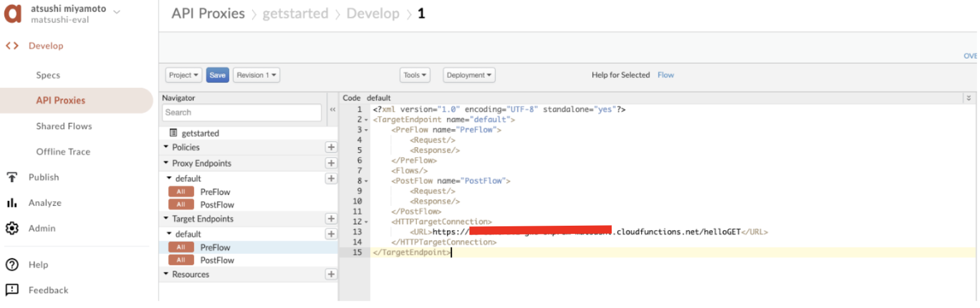Select API Proxies in the sidebar

(61, 100)
